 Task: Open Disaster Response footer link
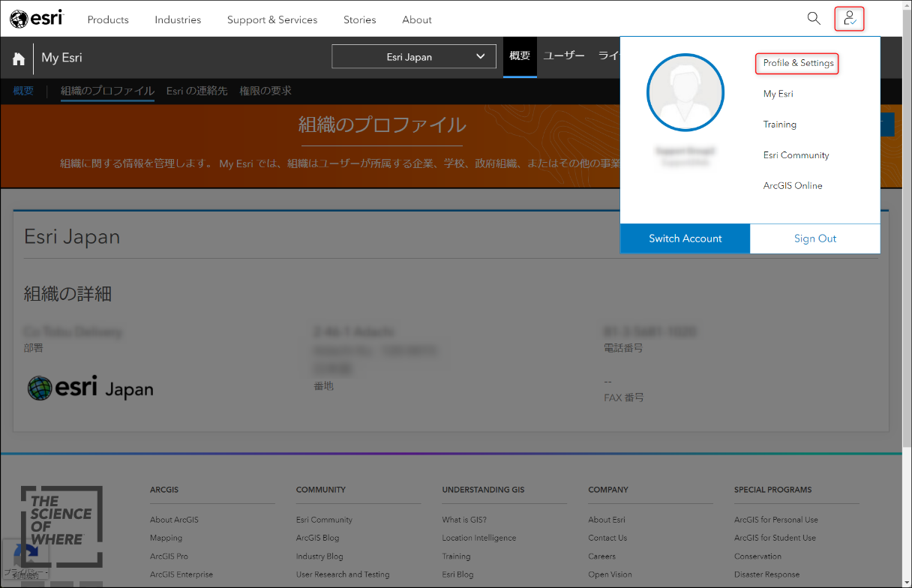[766, 574]
